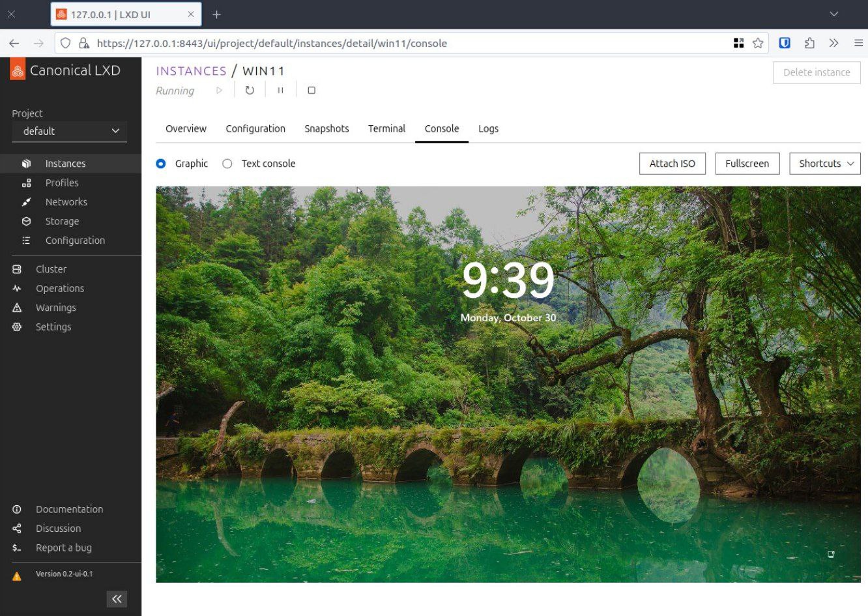This screenshot has width=868, height=616.
Task: Pause the running instance
Action: pyautogui.click(x=280, y=91)
